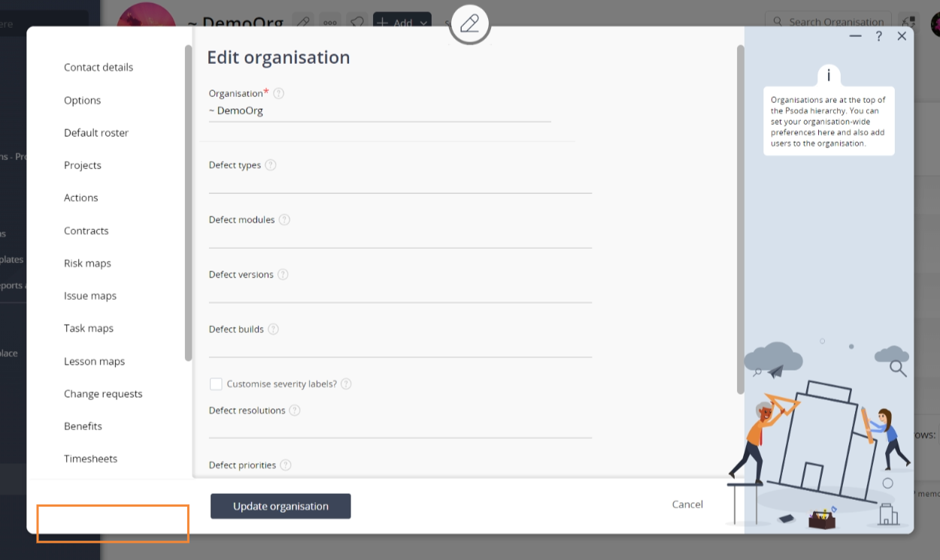Click the form's vertical scrollbar
Screen dimensions: 940x560
(x=740, y=218)
